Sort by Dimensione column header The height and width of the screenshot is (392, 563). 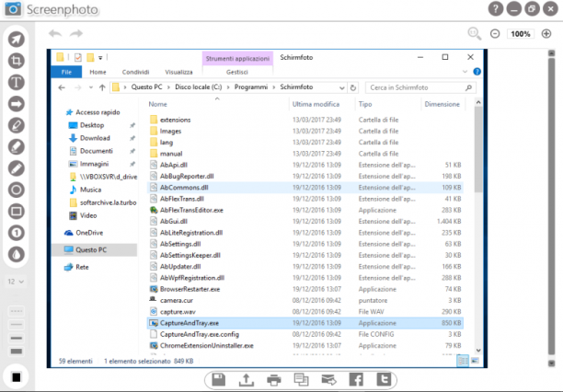tap(442, 104)
